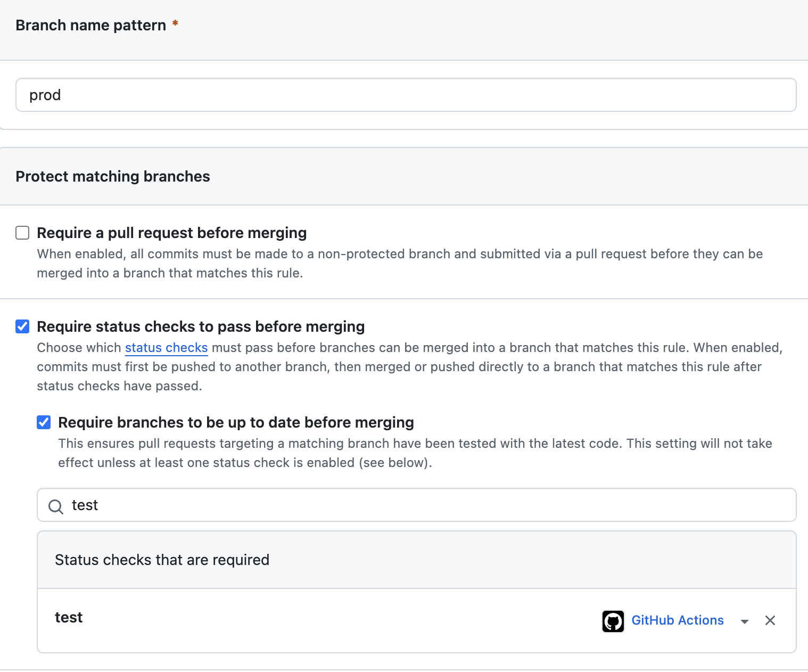Enable Require a pull request before merging
The width and height of the screenshot is (808, 672).
coord(22,233)
